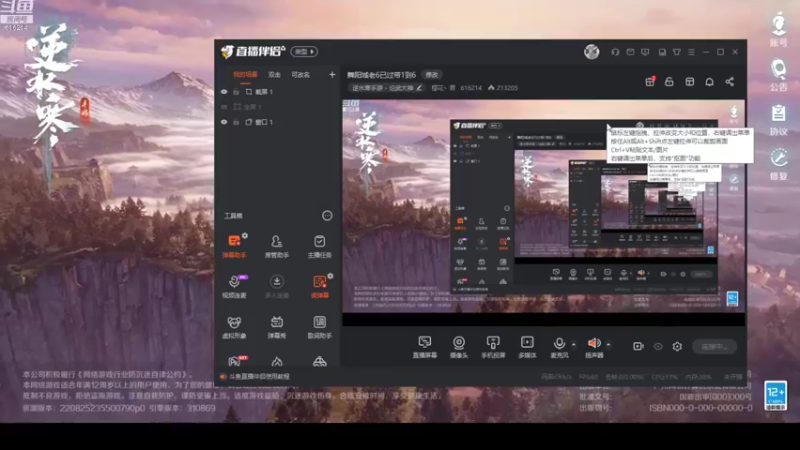Click the save icon in title bar

coord(662,52)
